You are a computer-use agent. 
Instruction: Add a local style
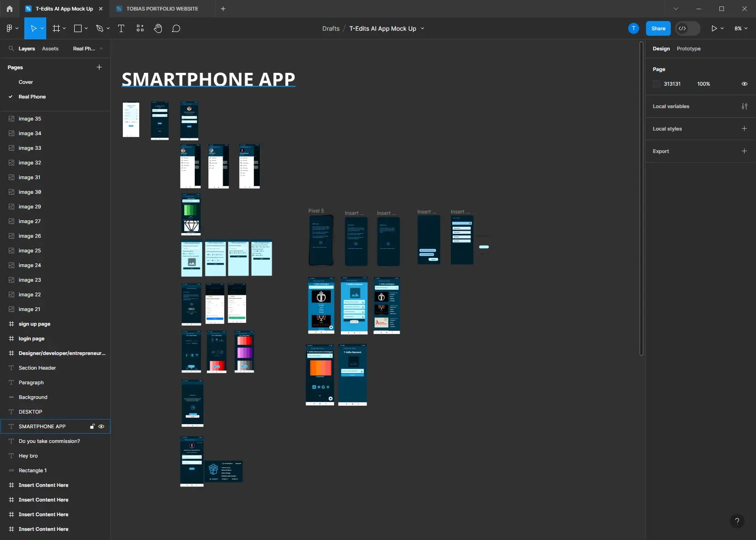point(744,129)
